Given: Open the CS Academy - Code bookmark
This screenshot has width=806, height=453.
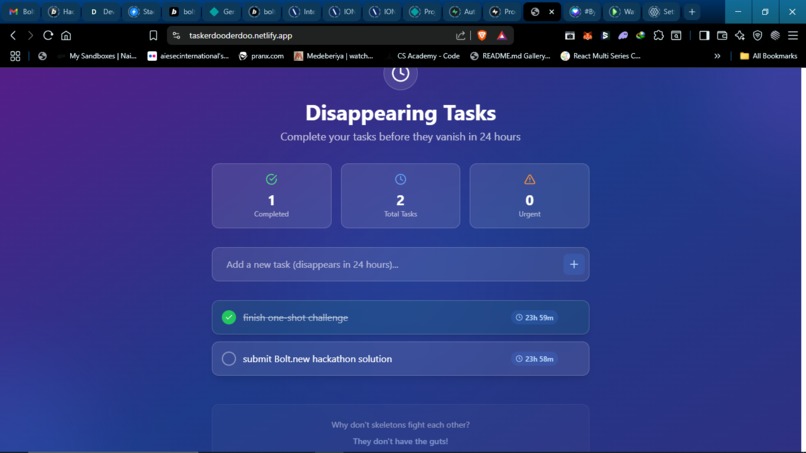Looking at the screenshot, I should (423, 56).
